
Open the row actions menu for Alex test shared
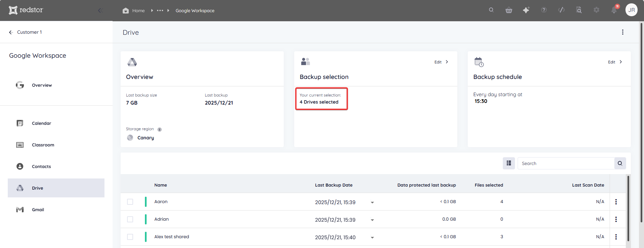(616, 237)
